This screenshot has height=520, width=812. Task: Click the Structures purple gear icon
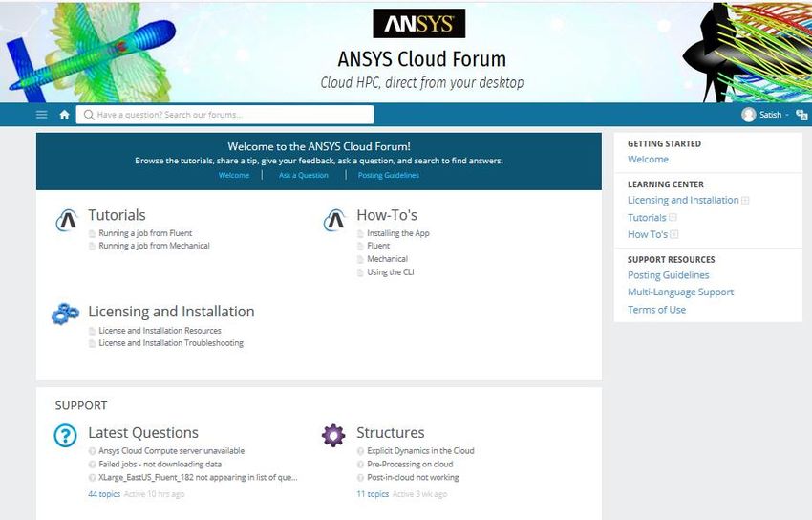pyautogui.click(x=333, y=435)
